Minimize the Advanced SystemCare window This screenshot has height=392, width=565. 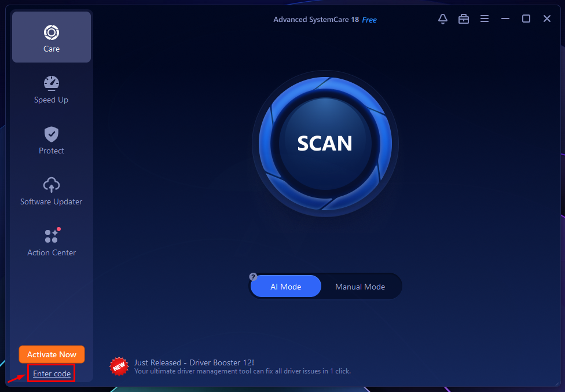pyautogui.click(x=505, y=19)
